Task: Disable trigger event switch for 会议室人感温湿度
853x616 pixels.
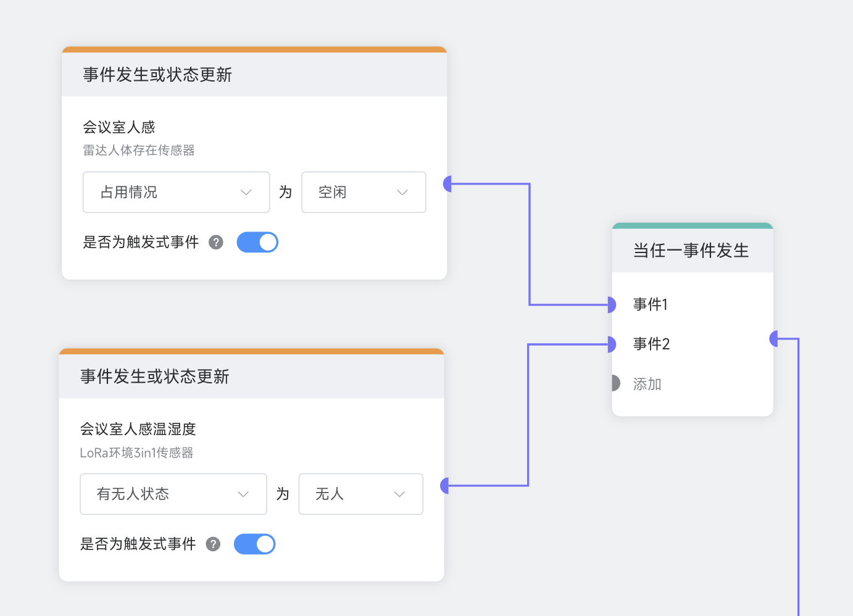Action: click(x=254, y=544)
